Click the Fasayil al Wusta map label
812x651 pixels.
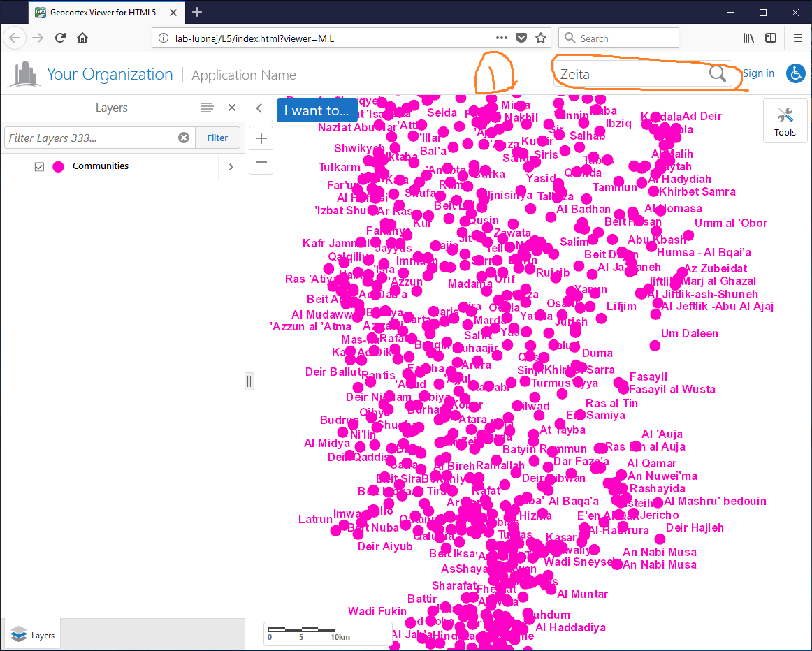coord(672,390)
